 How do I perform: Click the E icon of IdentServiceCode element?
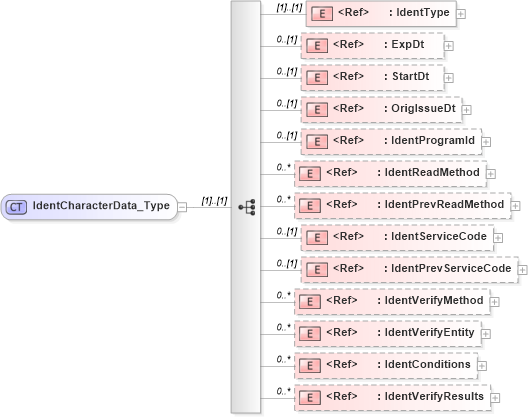pyautogui.click(x=317, y=238)
